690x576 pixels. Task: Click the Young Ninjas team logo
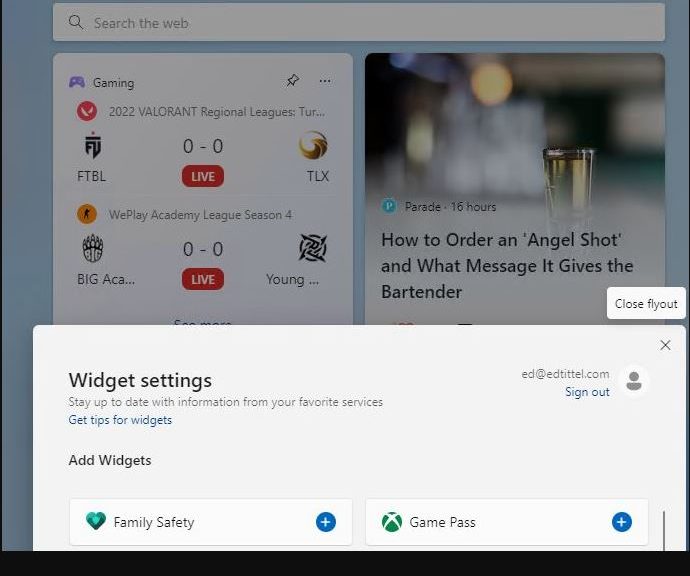(313, 248)
